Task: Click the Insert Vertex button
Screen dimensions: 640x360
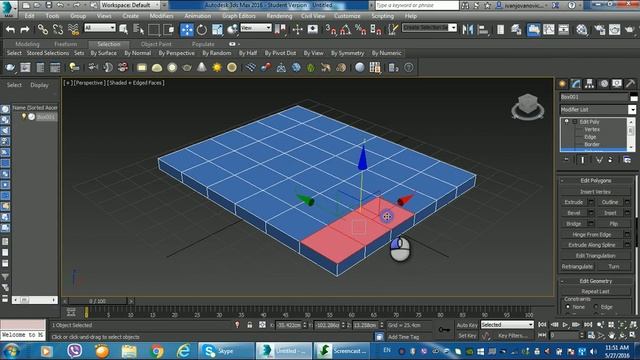Action: pyautogui.click(x=596, y=191)
